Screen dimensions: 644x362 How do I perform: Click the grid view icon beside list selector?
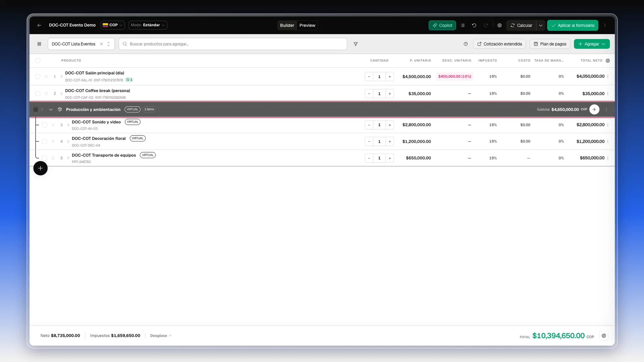coord(39,44)
